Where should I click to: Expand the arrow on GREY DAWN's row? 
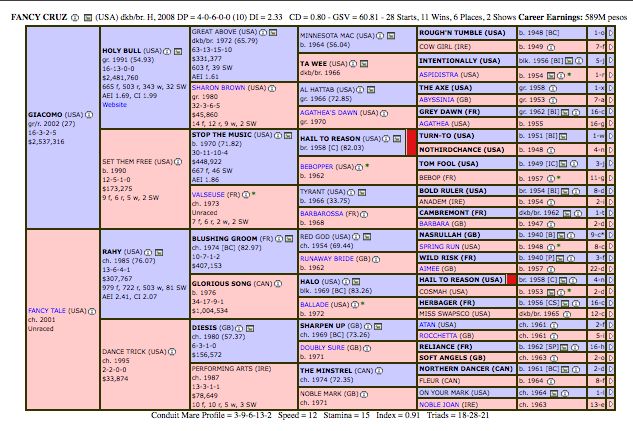click(x=610, y=112)
